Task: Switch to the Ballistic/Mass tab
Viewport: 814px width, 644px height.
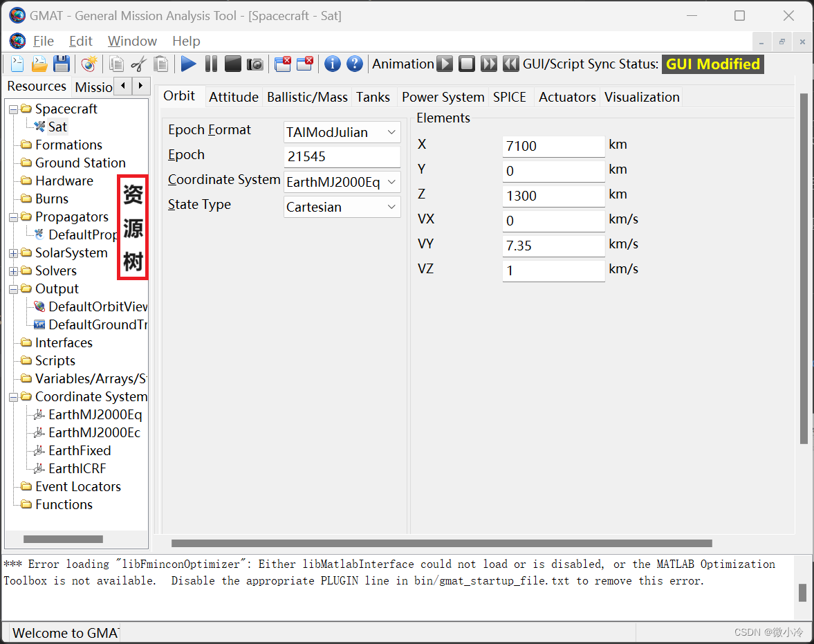Action: coord(307,97)
